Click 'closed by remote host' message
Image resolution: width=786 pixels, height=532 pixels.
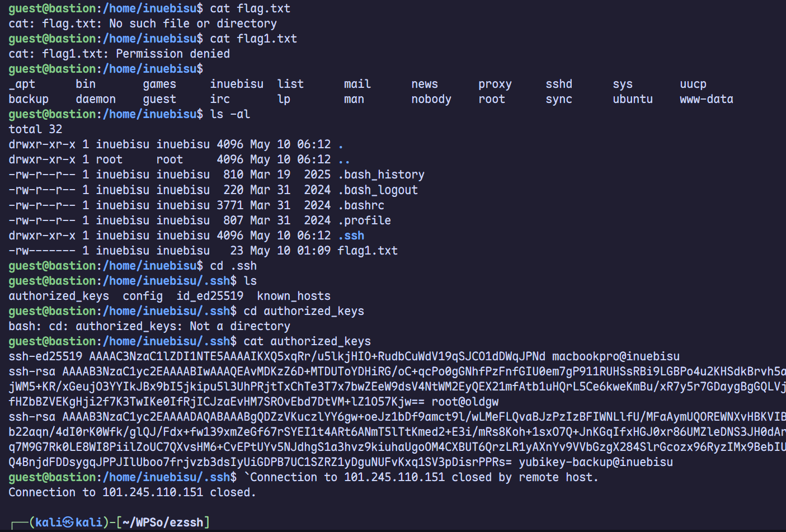pos(525,477)
